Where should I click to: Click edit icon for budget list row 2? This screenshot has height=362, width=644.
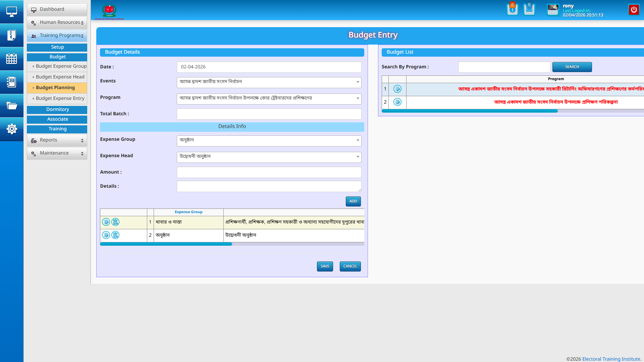click(397, 102)
